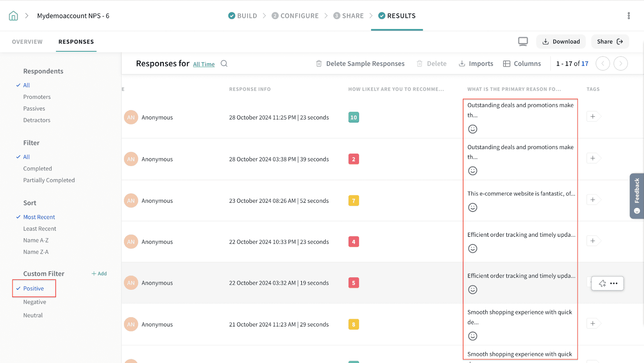Go to previous page of responses

(603, 64)
